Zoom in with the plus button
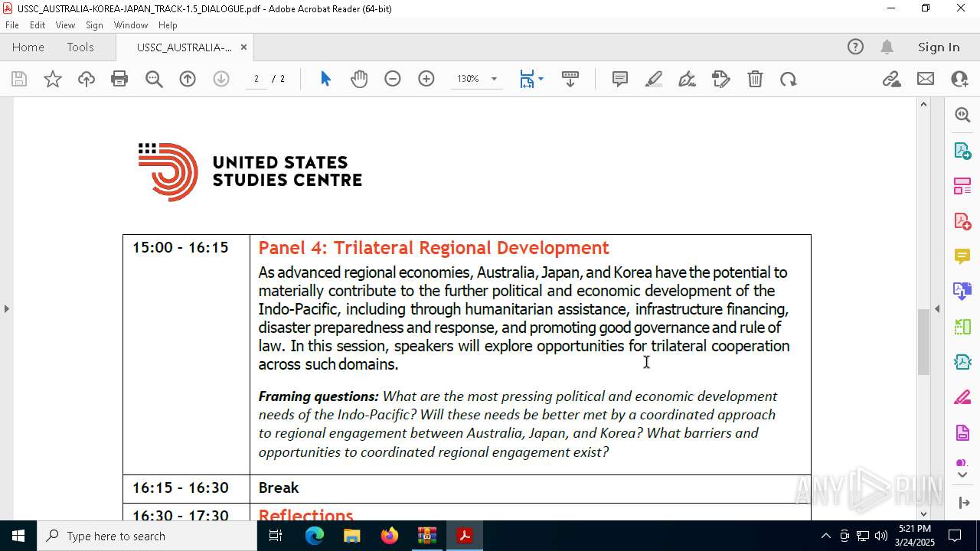Viewport: 980px width, 551px height. 426,79
